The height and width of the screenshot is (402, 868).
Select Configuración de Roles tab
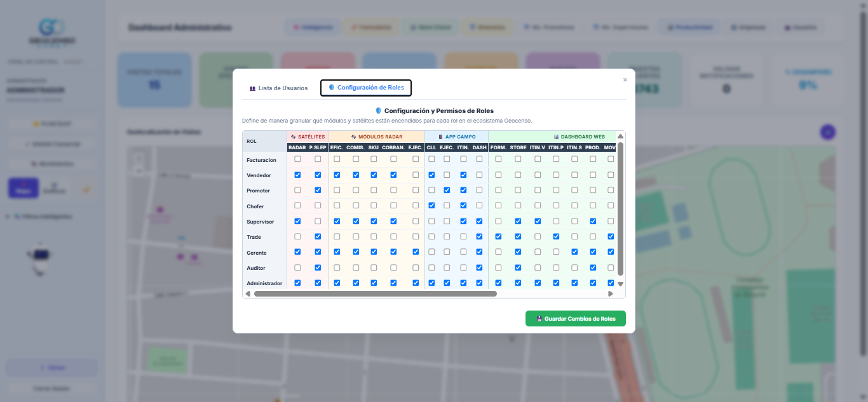coord(366,88)
